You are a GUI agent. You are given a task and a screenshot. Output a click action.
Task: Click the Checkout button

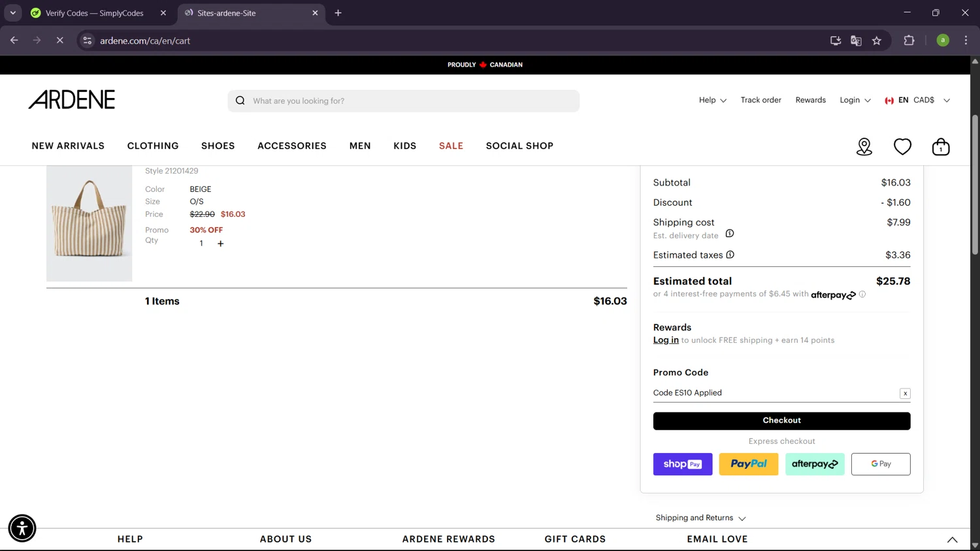[781, 420]
